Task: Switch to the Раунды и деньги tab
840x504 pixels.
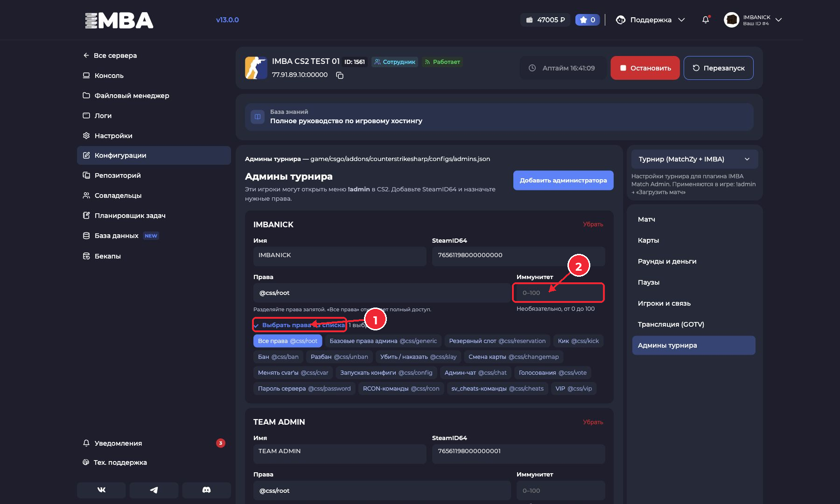Action: pyautogui.click(x=694, y=261)
